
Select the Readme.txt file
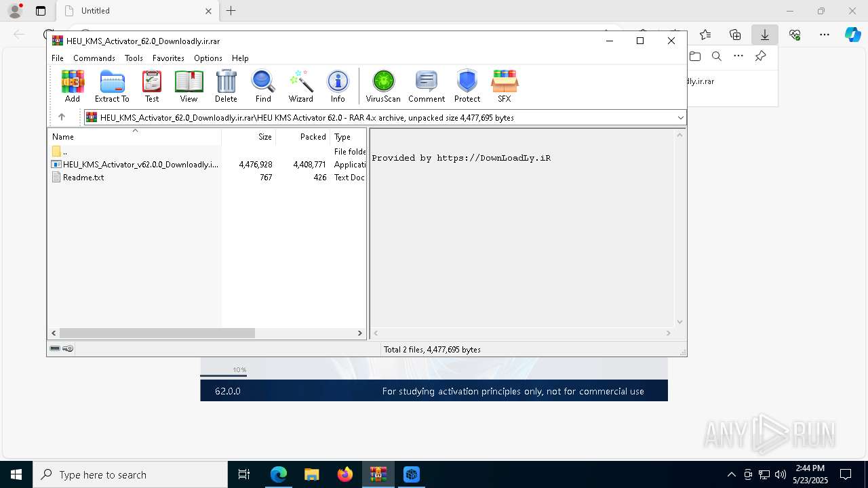point(78,178)
